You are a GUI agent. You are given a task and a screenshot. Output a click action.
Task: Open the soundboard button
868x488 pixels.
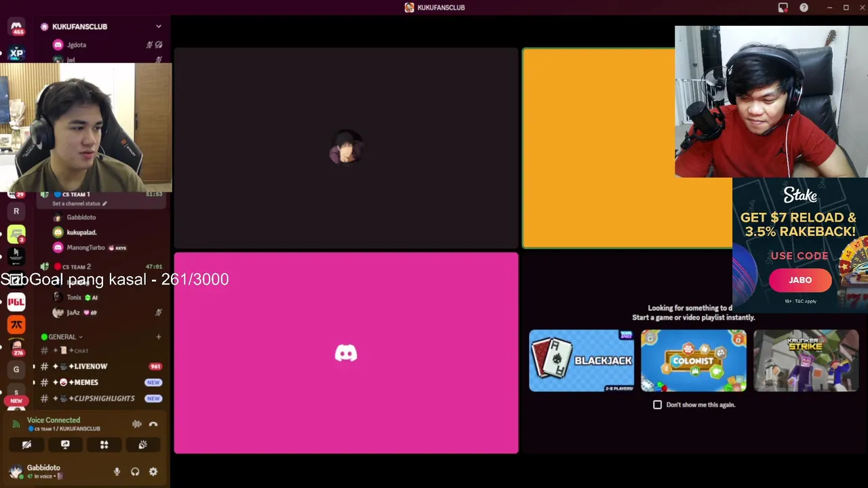143,445
